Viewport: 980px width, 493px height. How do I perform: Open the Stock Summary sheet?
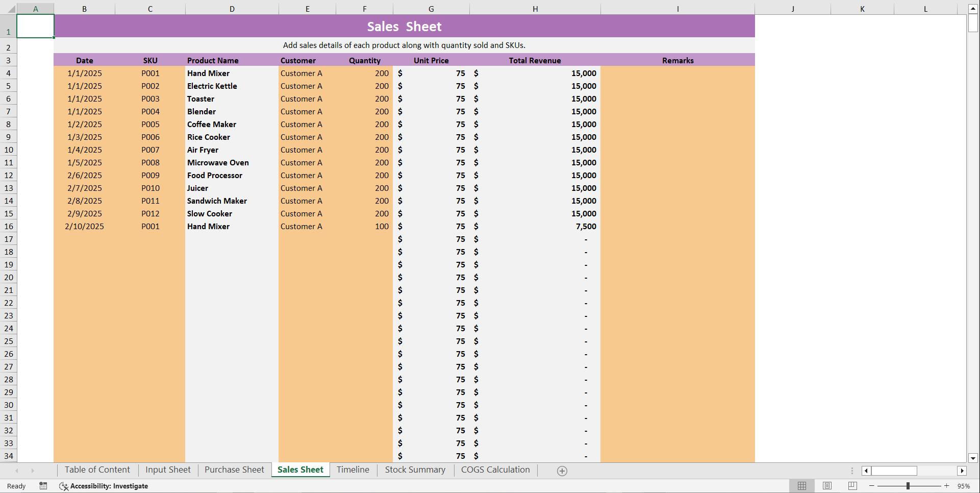[x=415, y=470]
